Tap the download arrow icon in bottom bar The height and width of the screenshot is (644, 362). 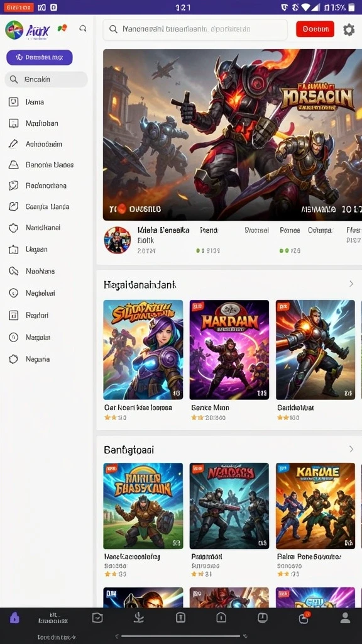(x=139, y=618)
